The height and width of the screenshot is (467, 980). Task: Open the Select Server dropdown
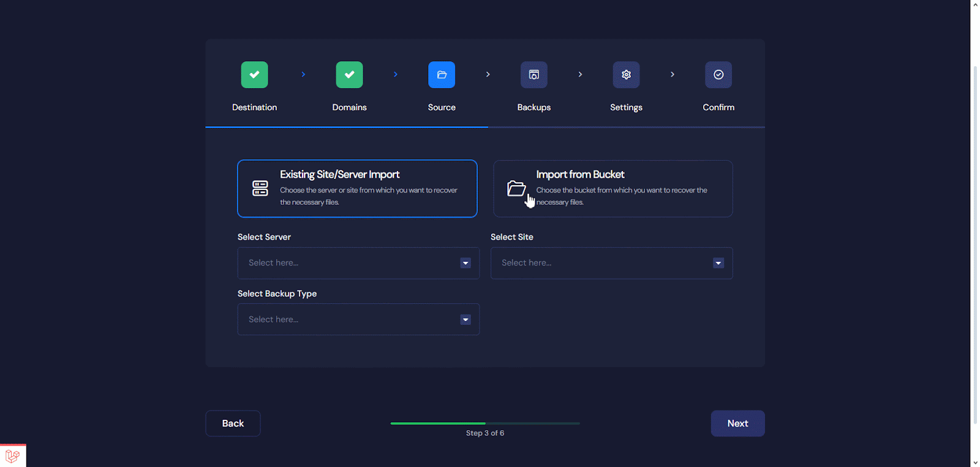coord(358,263)
